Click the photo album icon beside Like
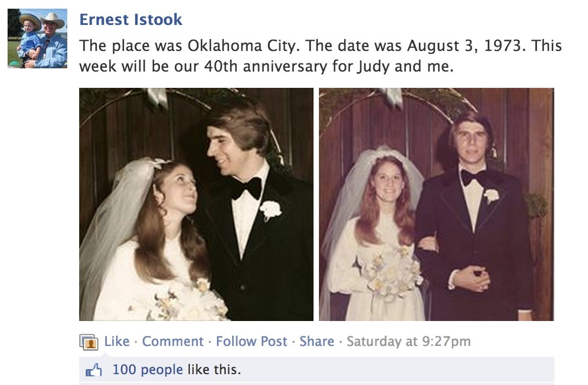 click(89, 342)
